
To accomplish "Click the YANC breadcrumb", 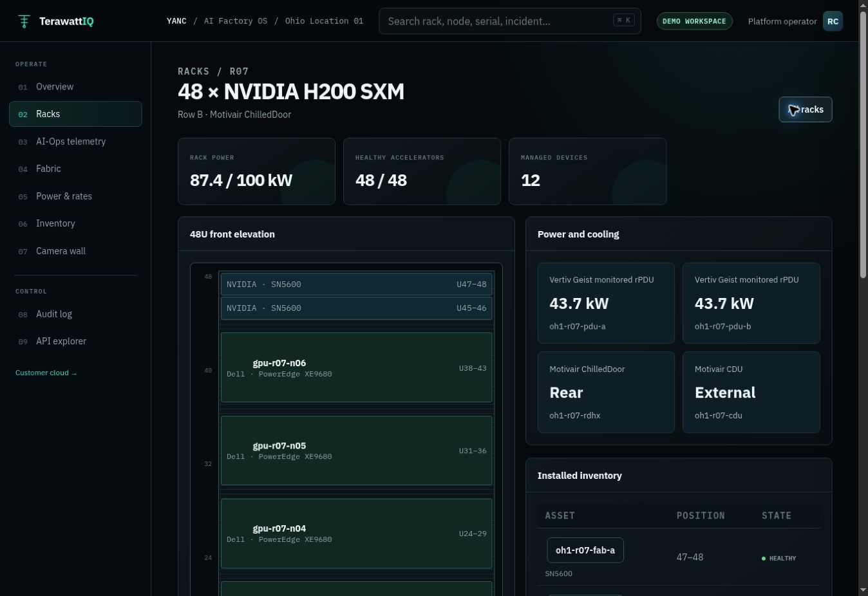I will pyautogui.click(x=176, y=21).
